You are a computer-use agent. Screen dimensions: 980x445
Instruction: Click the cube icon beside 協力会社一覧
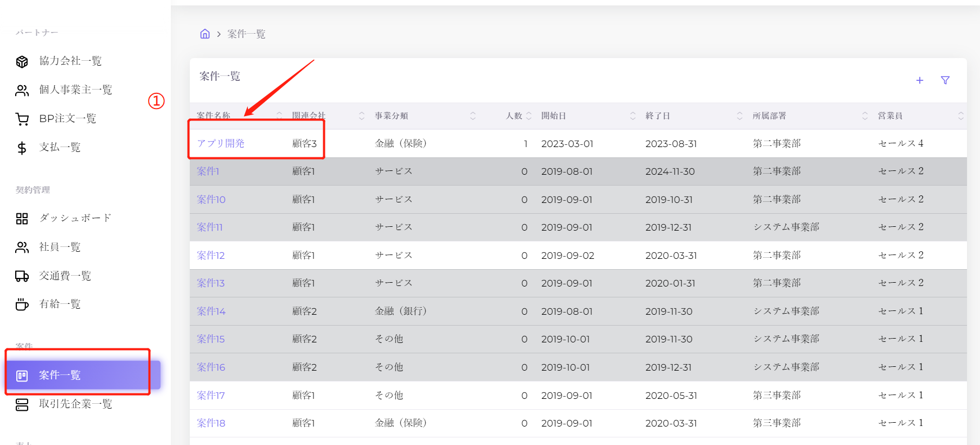22,61
